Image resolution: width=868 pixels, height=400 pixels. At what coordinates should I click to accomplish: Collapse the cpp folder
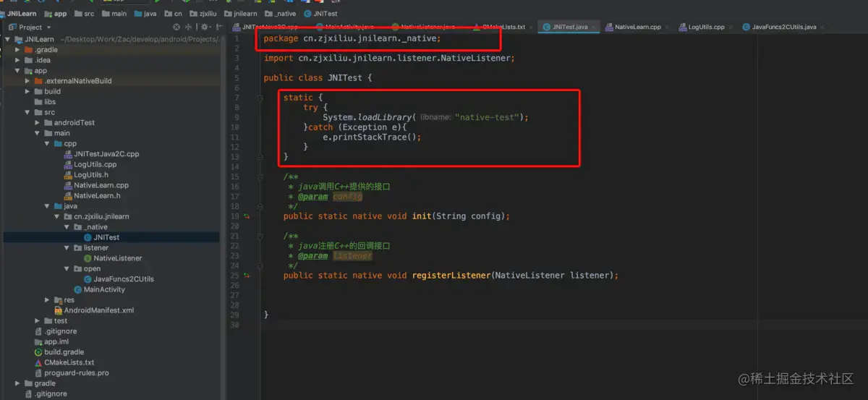click(48, 144)
